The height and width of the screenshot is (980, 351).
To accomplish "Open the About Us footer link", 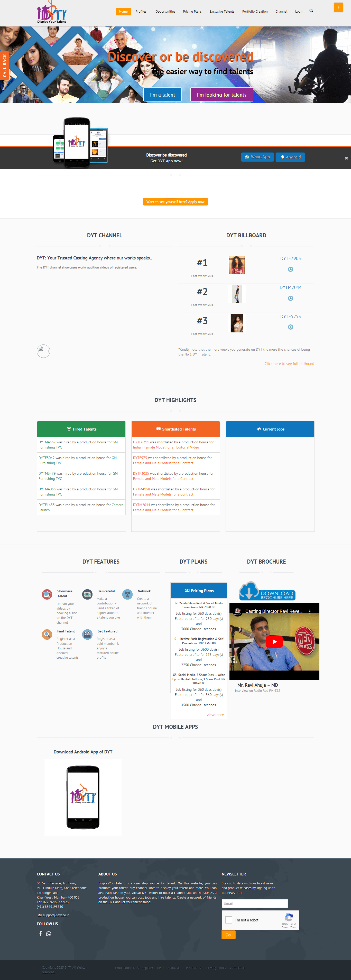I will [x=174, y=967].
